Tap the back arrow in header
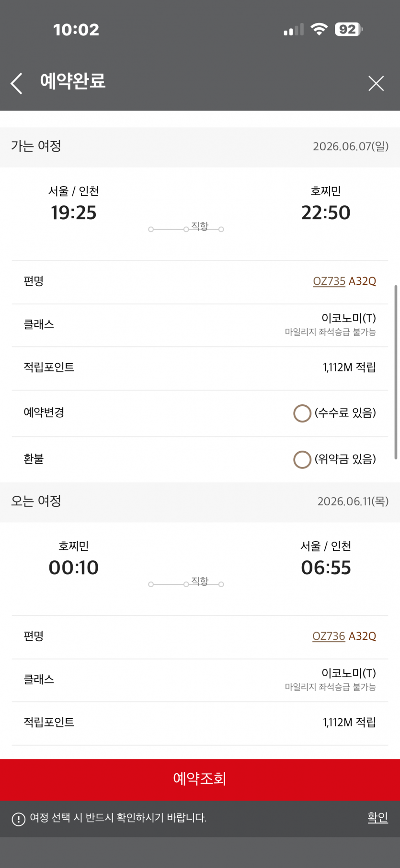Image resolution: width=400 pixels, height=868 pixels. point(17,83)
